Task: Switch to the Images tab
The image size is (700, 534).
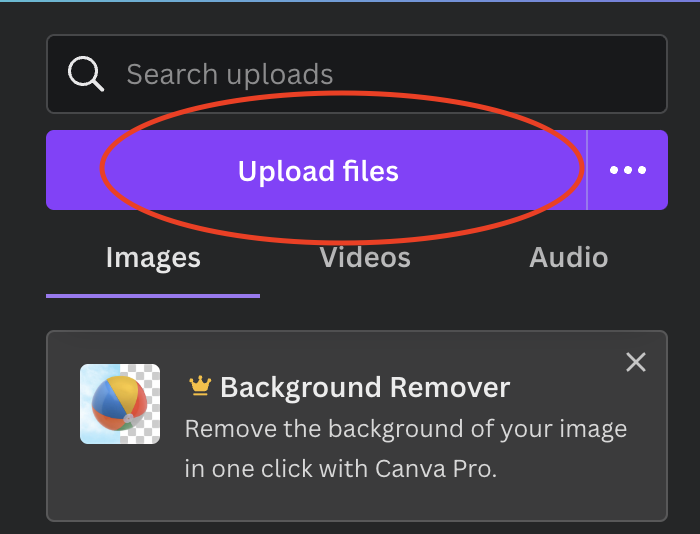Action: pyautogui.click(x=153, y=258)
